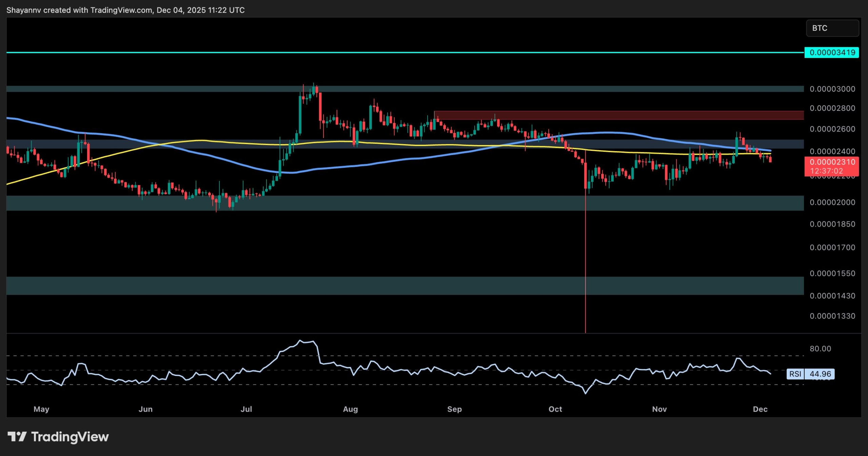Viewport: 868px width, 456px height.
Task: Click the TradingView wordmark text
Action: pyautogui.click(x=70, y=437)
